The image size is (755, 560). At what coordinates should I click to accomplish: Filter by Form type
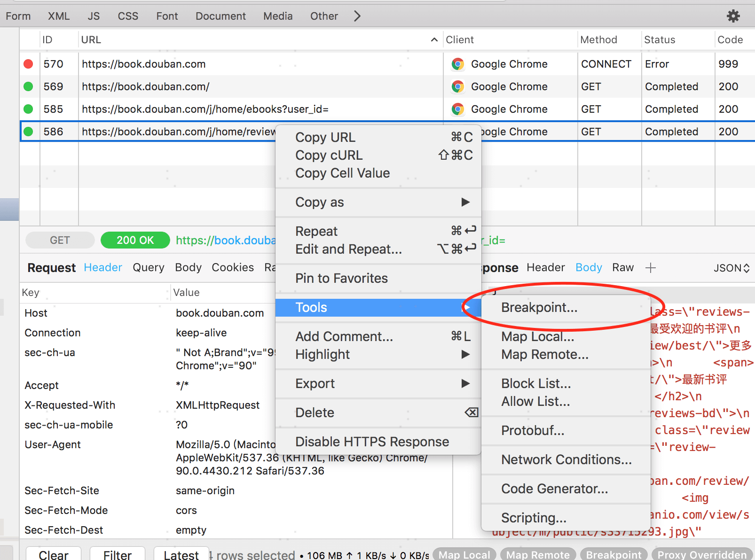pyautogui.click(x=18, y=16)
